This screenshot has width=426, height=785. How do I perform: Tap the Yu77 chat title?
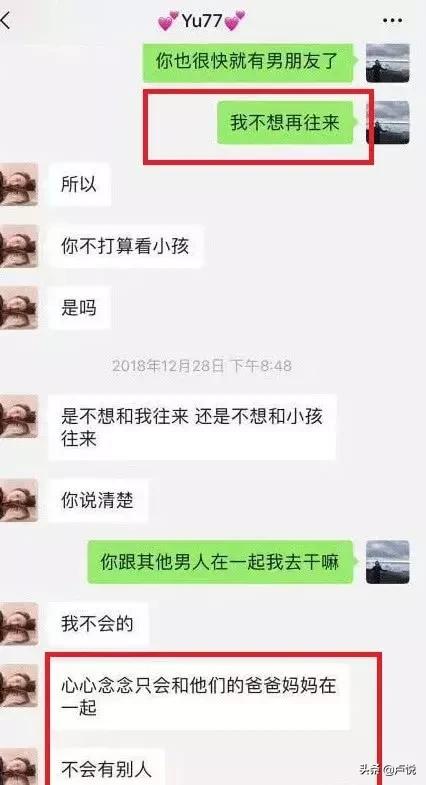click(x=202, y=21)
